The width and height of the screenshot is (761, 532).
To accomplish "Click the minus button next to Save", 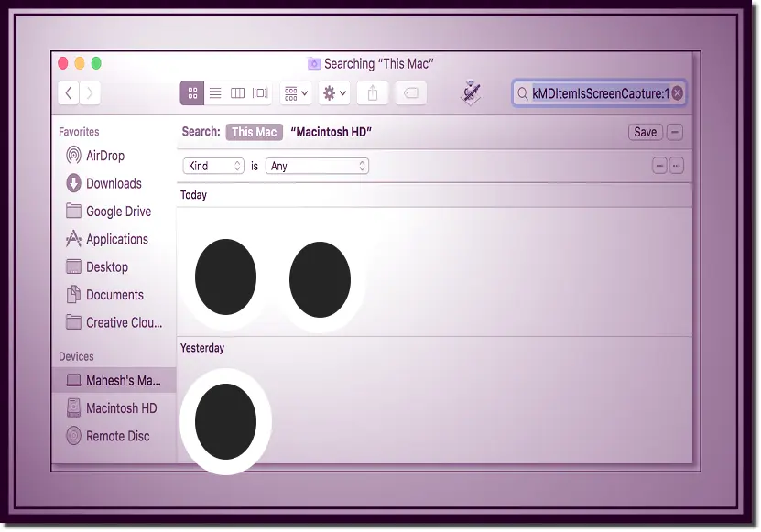I will (x=675, y=132).
